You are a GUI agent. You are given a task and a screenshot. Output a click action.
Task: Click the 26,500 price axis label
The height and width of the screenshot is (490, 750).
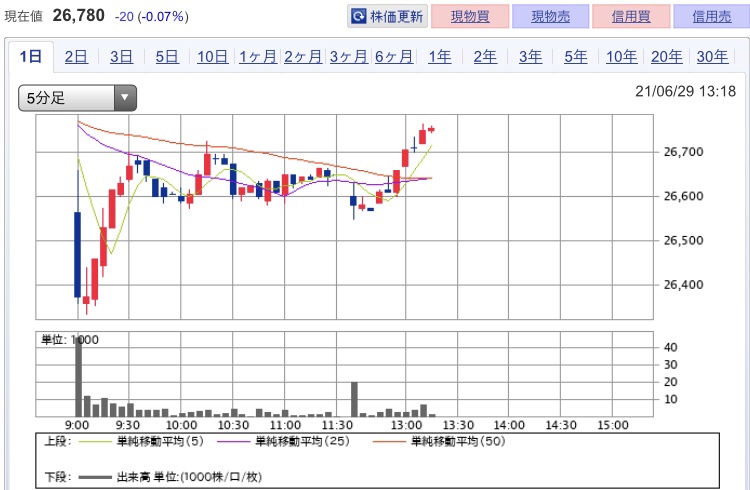click(684, 240)
